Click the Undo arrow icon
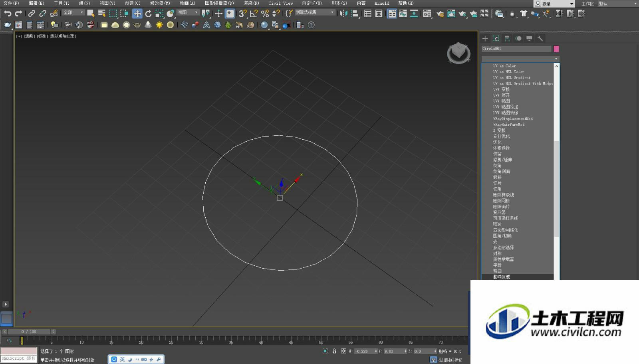 8,14
